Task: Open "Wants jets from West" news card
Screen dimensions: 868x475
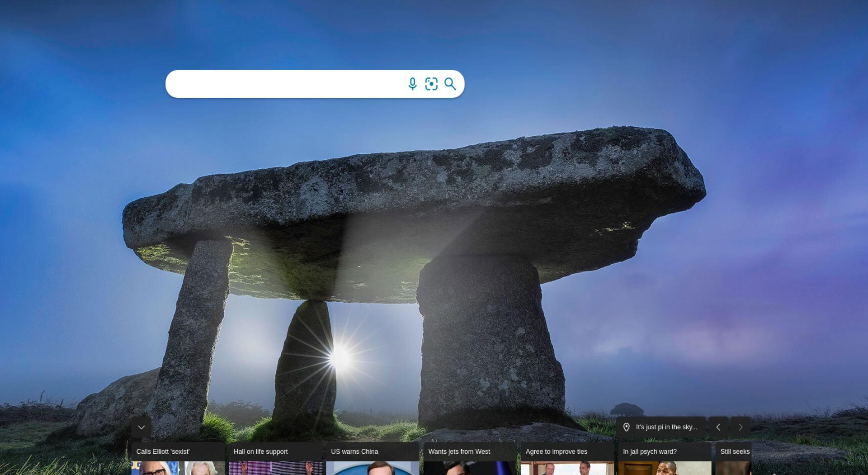Action: point(470,458)
